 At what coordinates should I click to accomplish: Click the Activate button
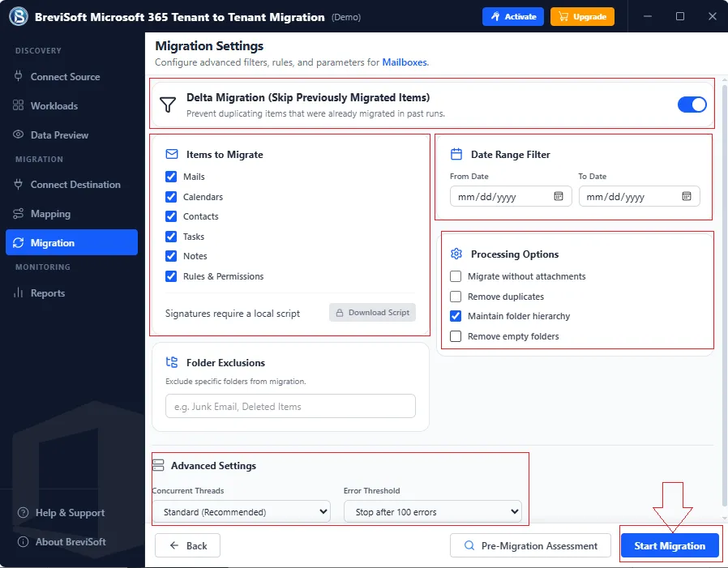(513, 17)
